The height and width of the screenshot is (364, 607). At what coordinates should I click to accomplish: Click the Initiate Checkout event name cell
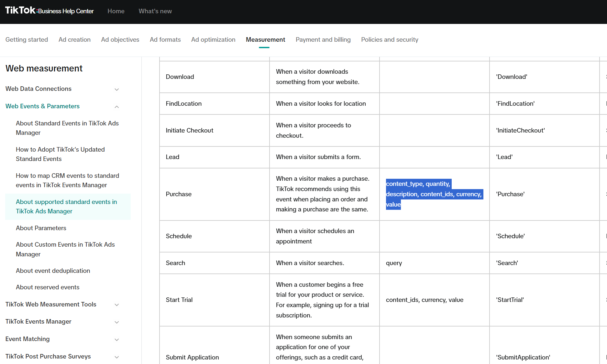pyautogui.click(x=215, y=131)
